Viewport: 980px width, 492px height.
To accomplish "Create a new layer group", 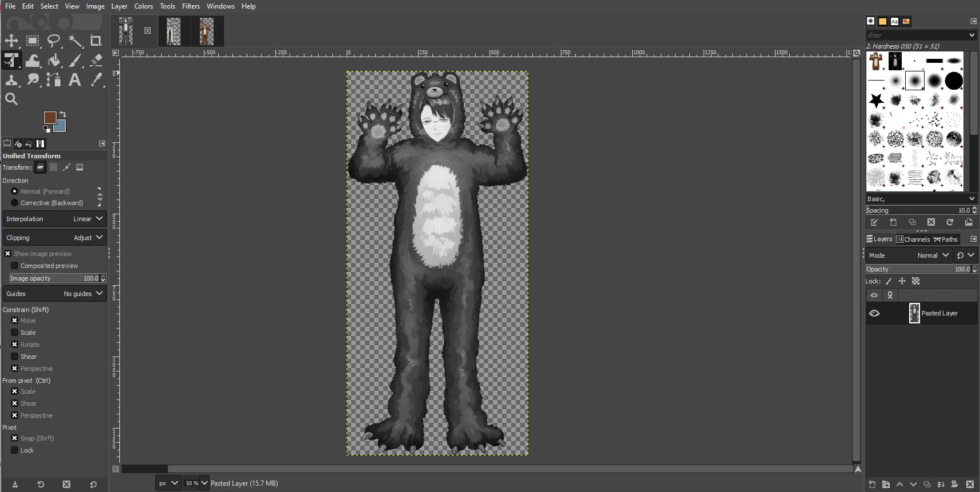I will pos(886,485).
